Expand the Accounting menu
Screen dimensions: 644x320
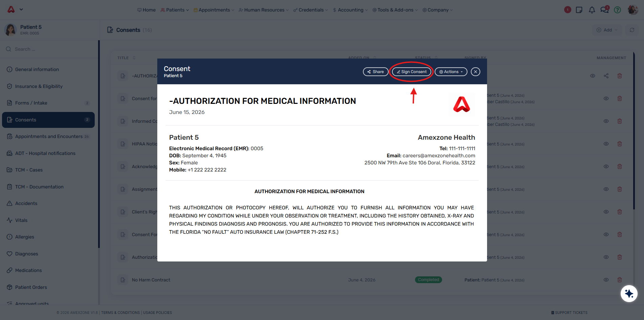[350, 10]
